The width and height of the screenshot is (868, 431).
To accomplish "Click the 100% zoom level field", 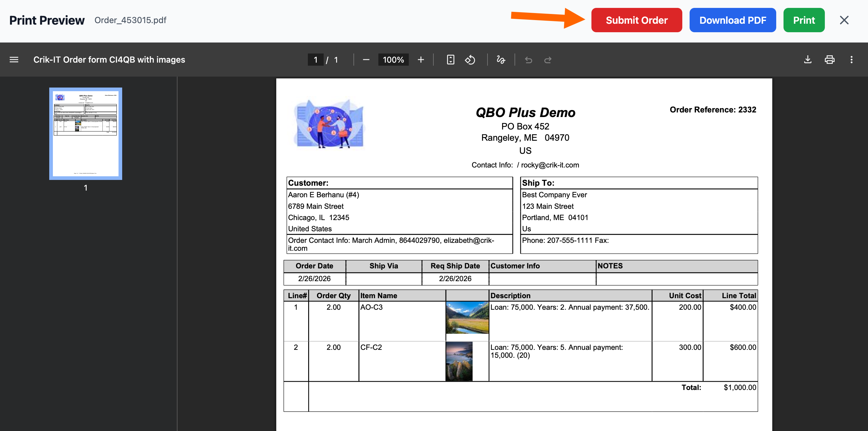I will (393, 60).
